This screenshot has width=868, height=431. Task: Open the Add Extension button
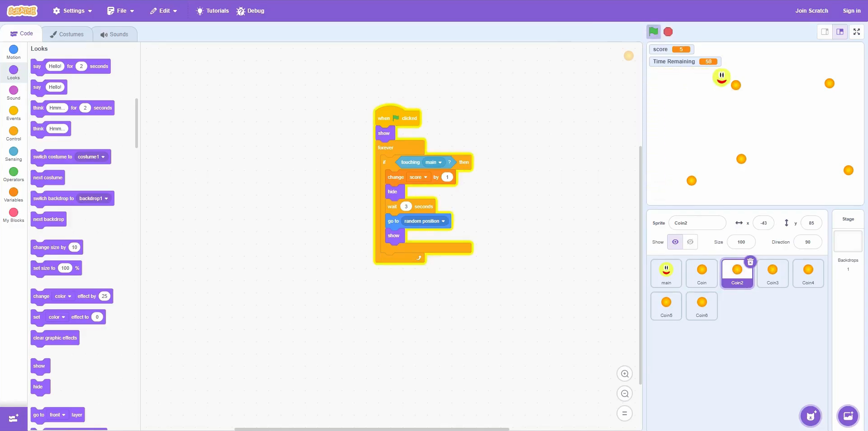click(14, 418)
